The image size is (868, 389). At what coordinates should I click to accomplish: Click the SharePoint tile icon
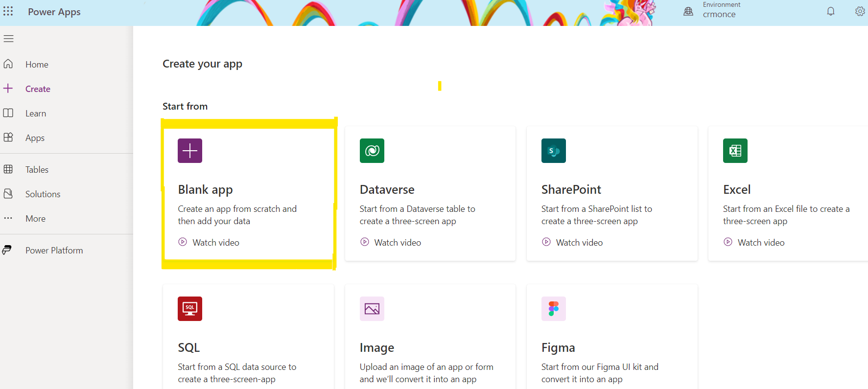click(554, 151)
